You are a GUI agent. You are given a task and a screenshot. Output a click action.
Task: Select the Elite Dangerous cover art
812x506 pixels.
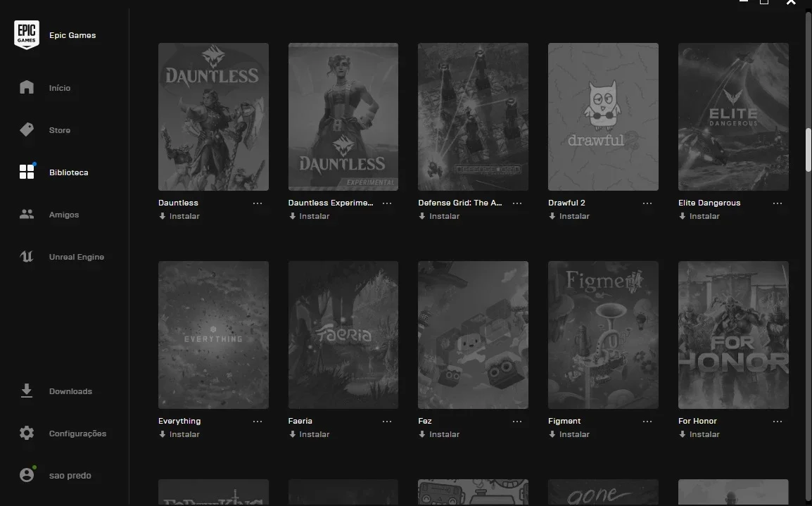tap(733, 117)
